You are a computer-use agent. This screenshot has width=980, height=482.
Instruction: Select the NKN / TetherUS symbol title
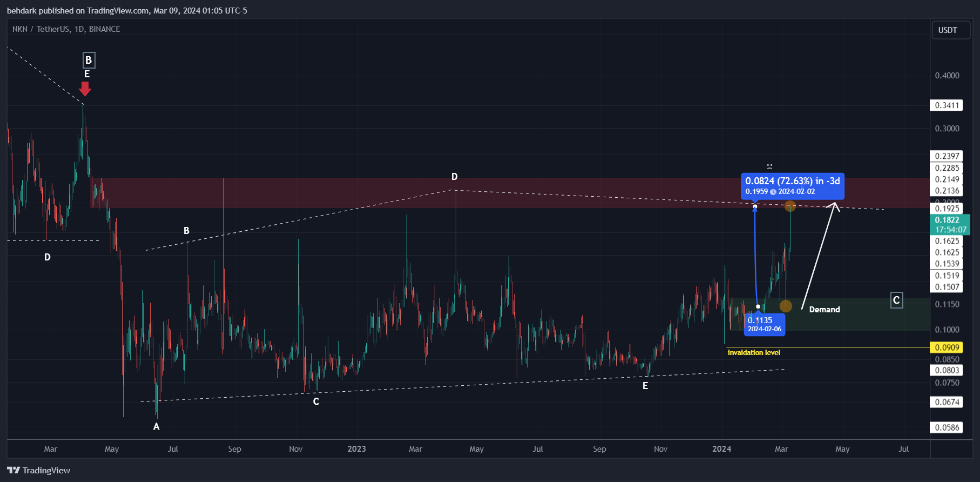(x=66, y=29)
